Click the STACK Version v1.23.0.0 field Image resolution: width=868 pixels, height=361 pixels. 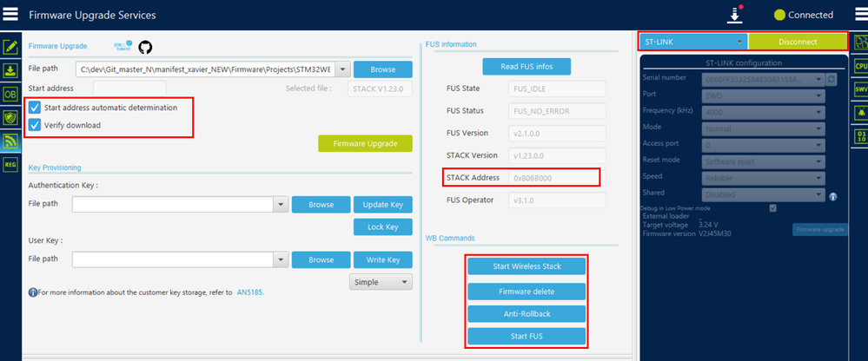[x=557, y=155]
